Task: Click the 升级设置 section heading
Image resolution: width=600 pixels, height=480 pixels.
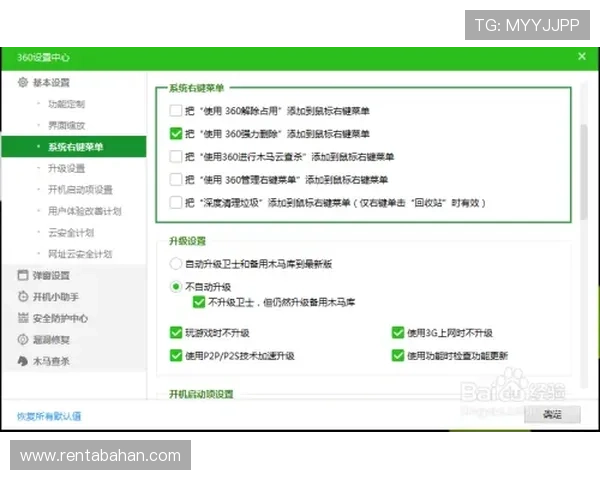Action: click(x=188, y=241)
